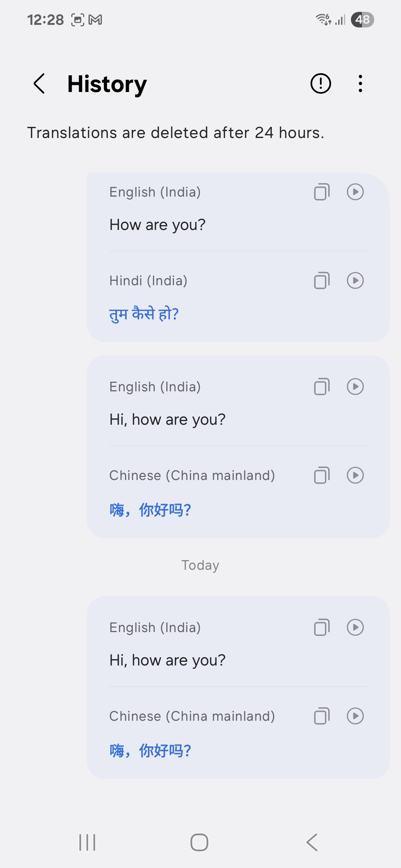
Task: Play the Hindi (India) translation audio
Action: (355, 280)
